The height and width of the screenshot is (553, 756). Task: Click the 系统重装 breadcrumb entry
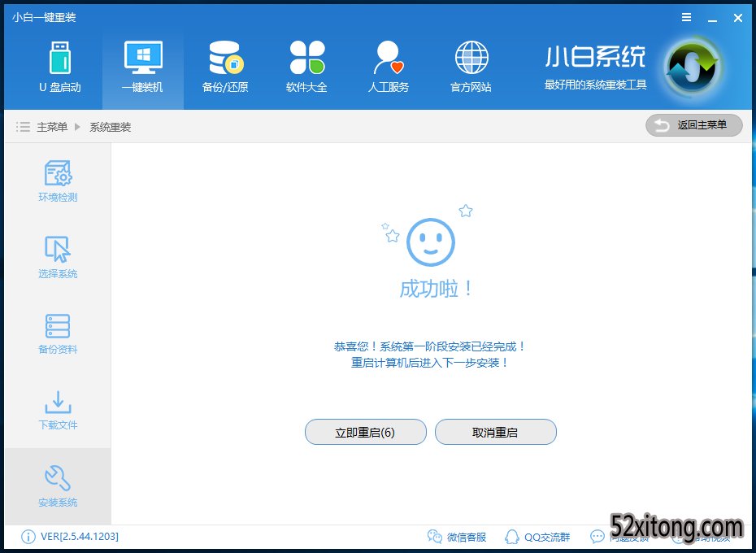click(111, 127)
